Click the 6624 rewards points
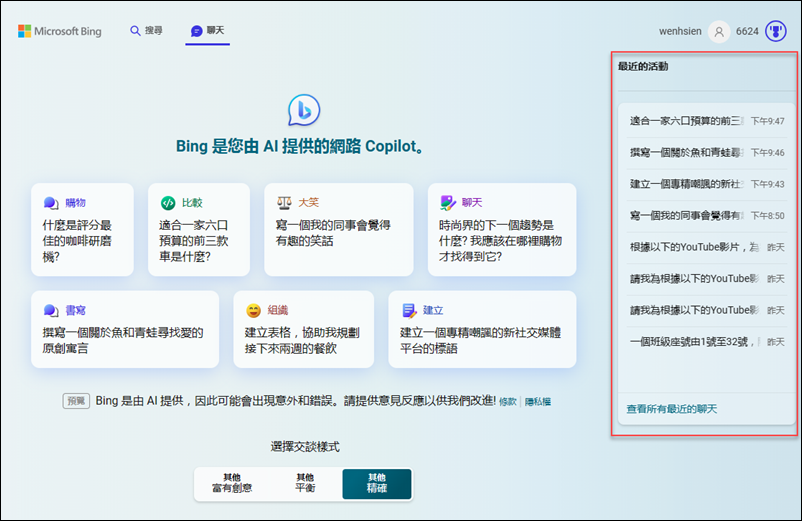This screenshot has height=521, width=802. pyautogui.click(x=747, y=31)
